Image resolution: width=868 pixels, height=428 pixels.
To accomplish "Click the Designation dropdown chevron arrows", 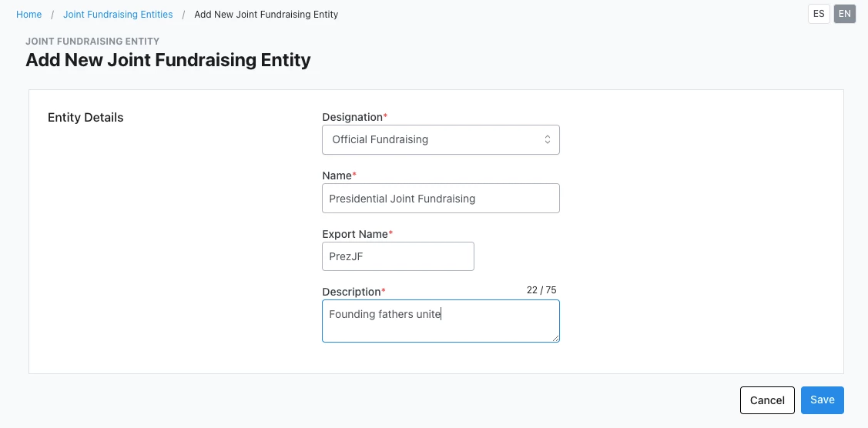I will 548,140.
